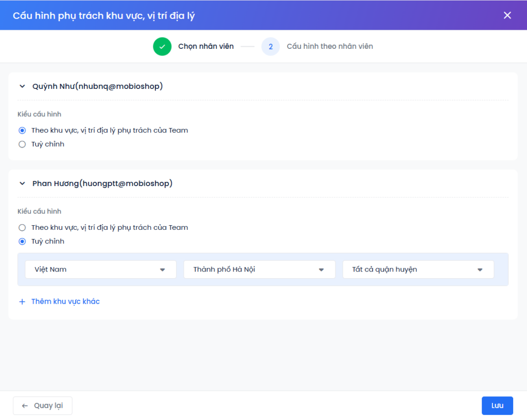This screenshot has width=527, height=420.
Task: Collapse the Quỳnh Như section chevron
Action: click(22, 86)
